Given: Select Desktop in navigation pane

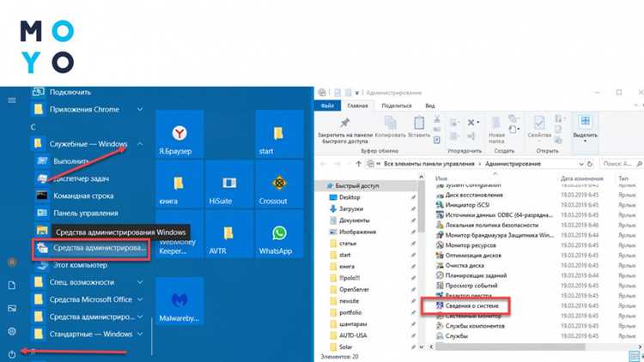Looking at the screenshot, I should tap(349, 197).
